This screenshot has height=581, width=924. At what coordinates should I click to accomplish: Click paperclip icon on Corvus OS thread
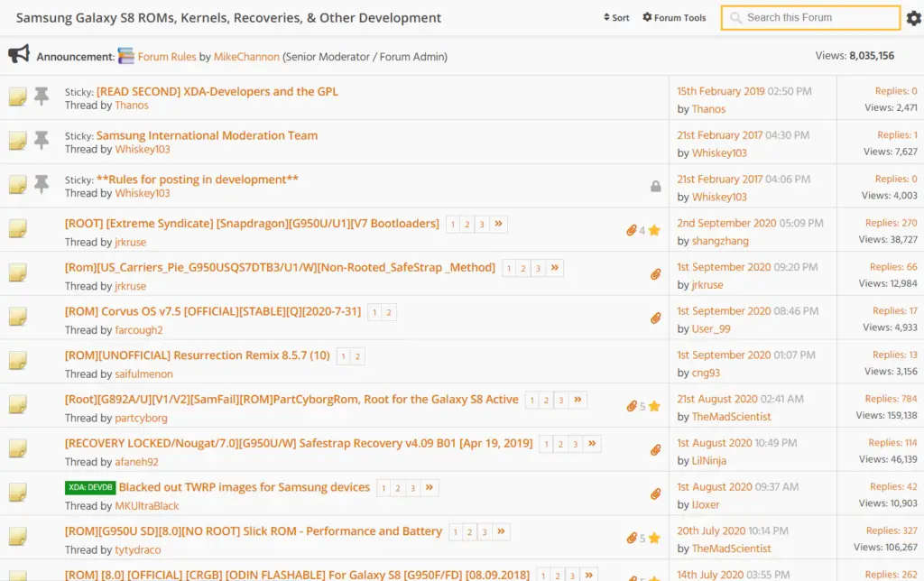[x=655, y=318]
